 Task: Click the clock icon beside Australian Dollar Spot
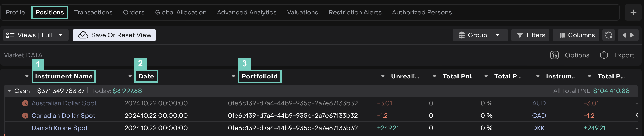(25, 103)
